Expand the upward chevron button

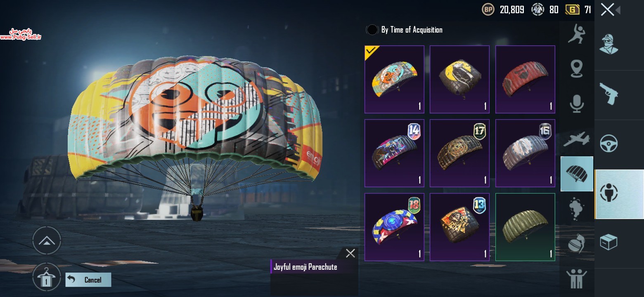pos(47,240)
